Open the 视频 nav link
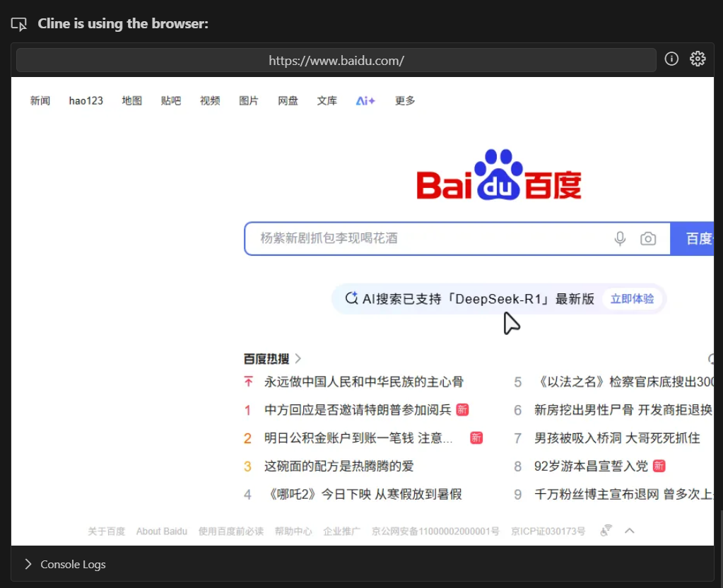The height and width of the screenshot is (588, 723). tap(210, 100)
